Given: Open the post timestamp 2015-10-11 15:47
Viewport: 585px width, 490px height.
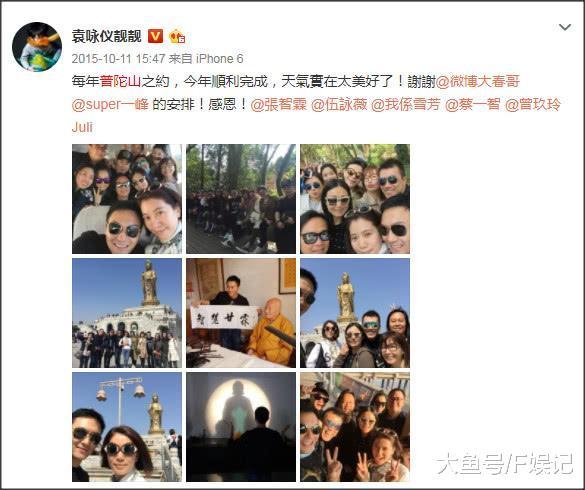Looking at the screenshot, I should point(118,58).
